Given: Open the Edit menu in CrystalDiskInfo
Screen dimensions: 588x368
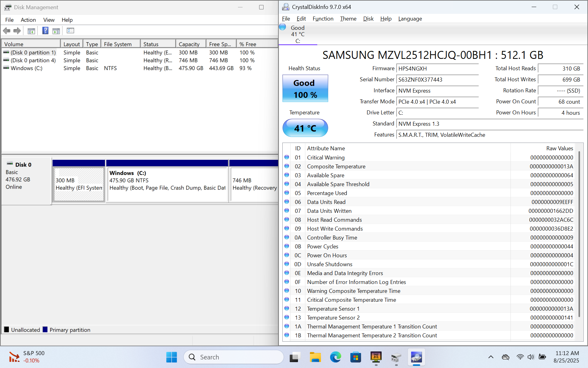Looking at the screenshot, I should (x=301, y=19).
